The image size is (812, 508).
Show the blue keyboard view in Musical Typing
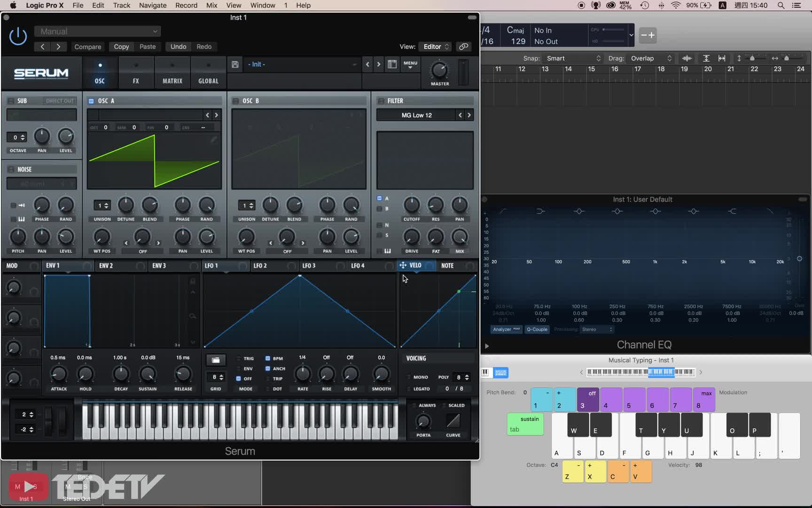click(501, 373)
